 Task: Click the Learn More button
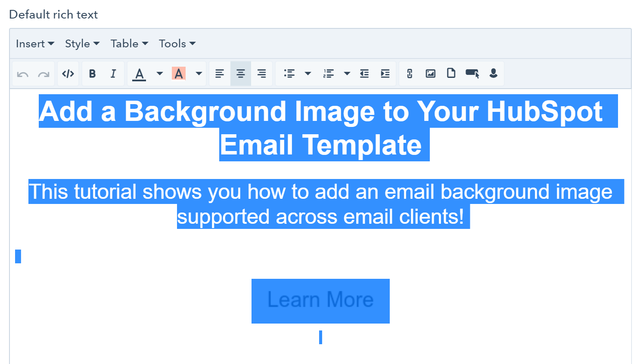pyautogui.click(x=320, y=300)
